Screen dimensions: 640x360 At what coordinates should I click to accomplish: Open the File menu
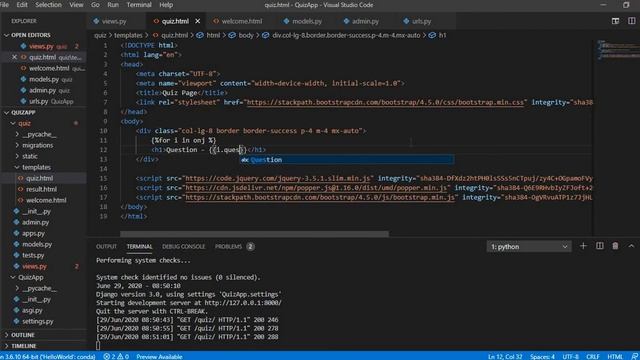4,5
